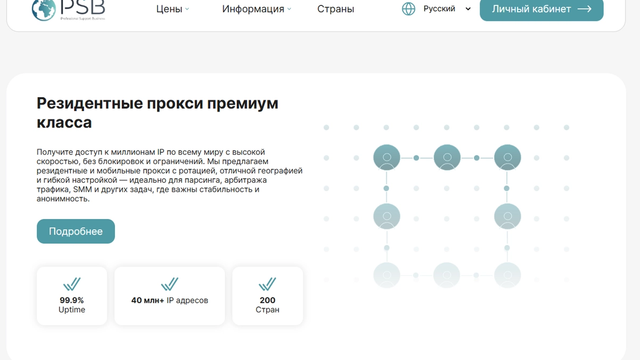
Task: Click the heading Резидентные прокси премиум класса
Action: click(157, 113)
